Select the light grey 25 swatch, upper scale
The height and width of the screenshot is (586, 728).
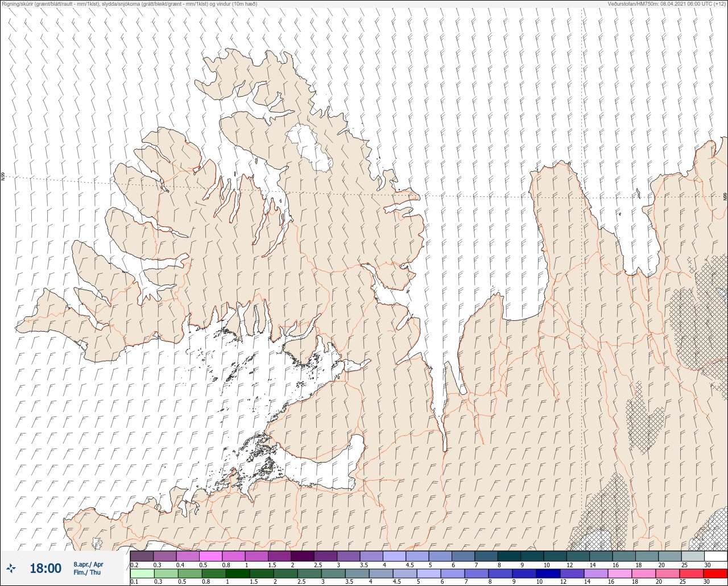(693, 556)
